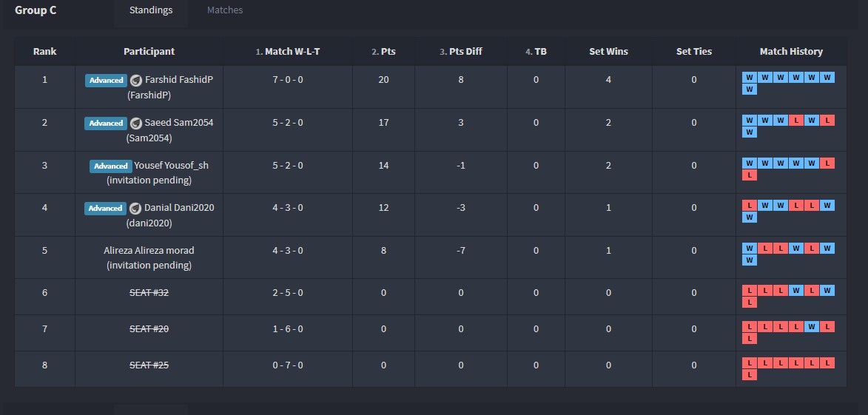This screenshot has height=415, width=868.
Task: Open Yousef Yousof_sh participant name
Action: 171,166
